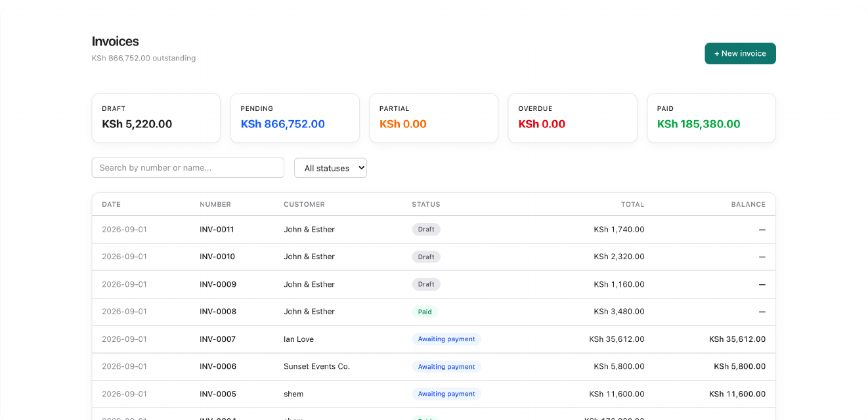Click the + New invoice button
Screen dimensions: 868x420
(x=740, y=54)
